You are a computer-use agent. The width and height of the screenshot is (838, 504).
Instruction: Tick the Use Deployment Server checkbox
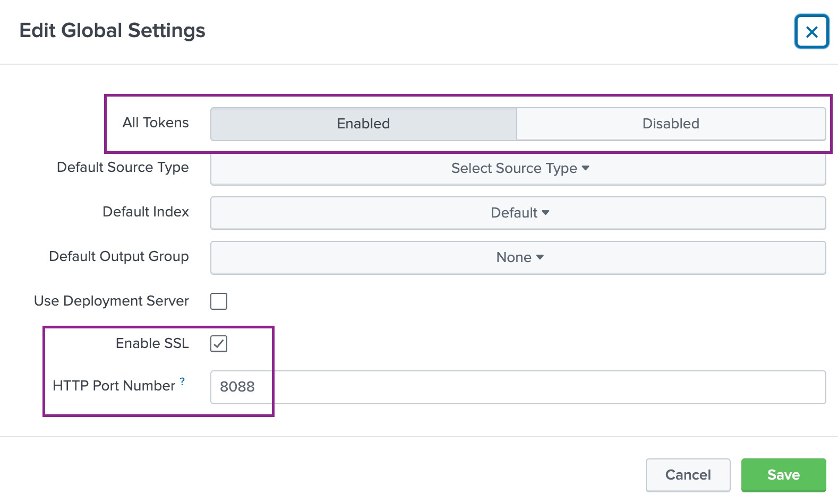[x=219, y=301]
